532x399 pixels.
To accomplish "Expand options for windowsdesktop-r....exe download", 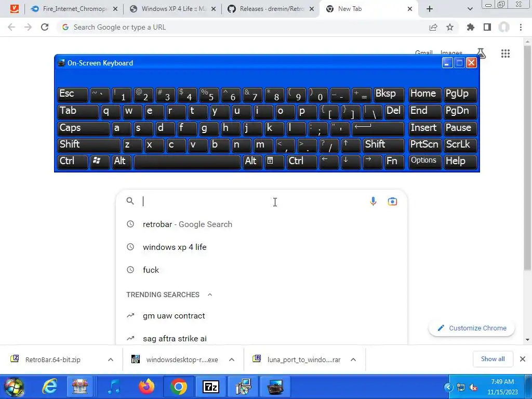I will click(x=232, y=360).
